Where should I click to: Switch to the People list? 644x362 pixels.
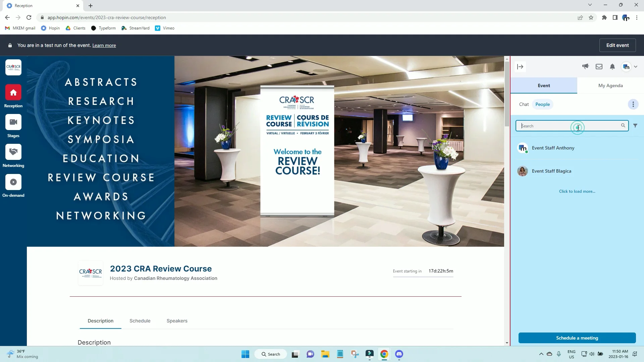tap(542, 104)
